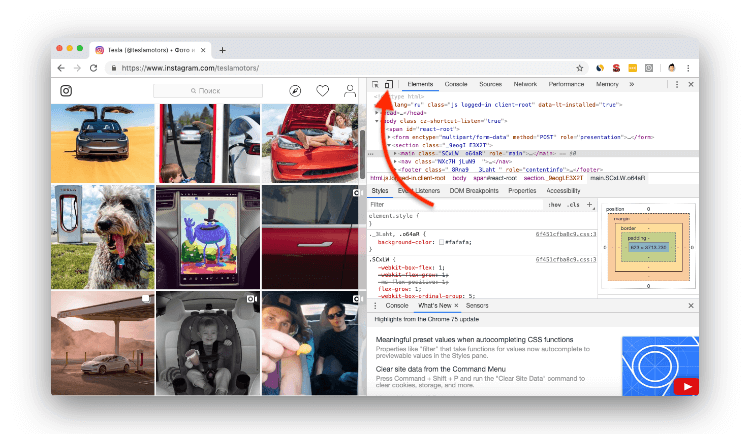Open the Instagram activity heart icon
The height and width of the screenshot is (434, 750).
click(x=322, y=90)
